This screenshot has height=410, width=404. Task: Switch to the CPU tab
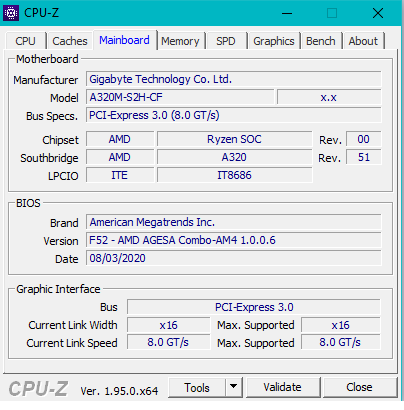click(x=25, y=41)
